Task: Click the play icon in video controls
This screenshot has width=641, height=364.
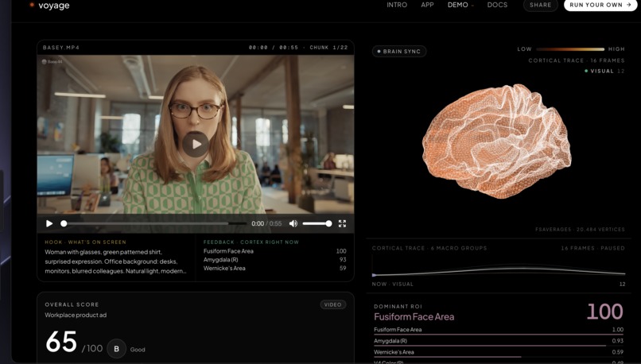Action: tap(49, 223)
